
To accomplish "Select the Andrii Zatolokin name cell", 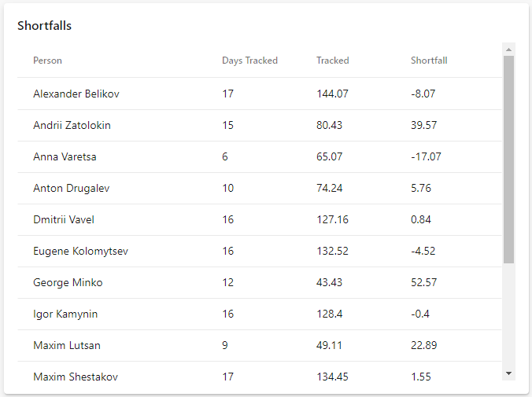I will pyautogui.click(x=72, y=125).
